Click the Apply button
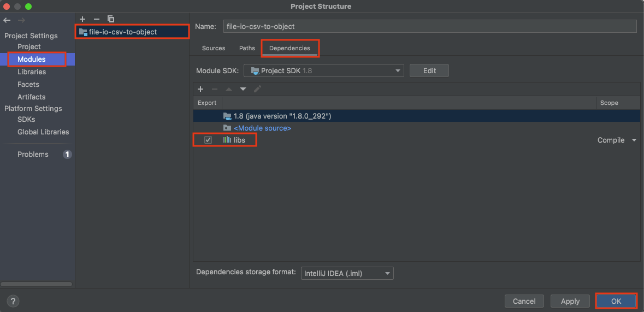The height and width of the screenshot is (312, 644). (570, 301)
